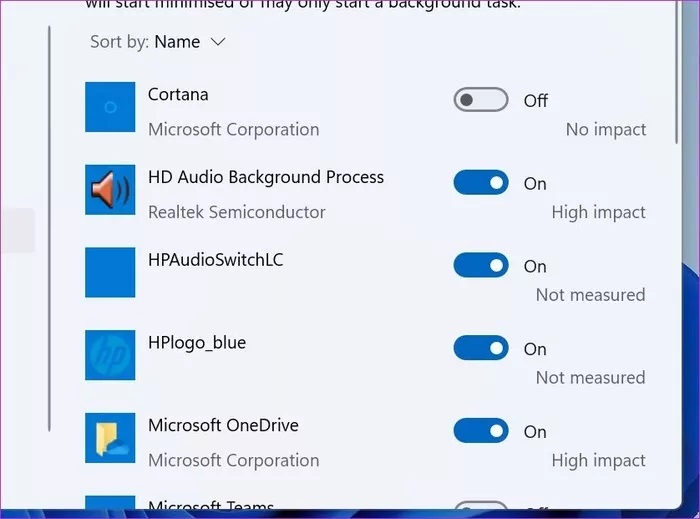Click the Cortana app icon
This screenshot has width=700, height=519.
click(110, 107)
